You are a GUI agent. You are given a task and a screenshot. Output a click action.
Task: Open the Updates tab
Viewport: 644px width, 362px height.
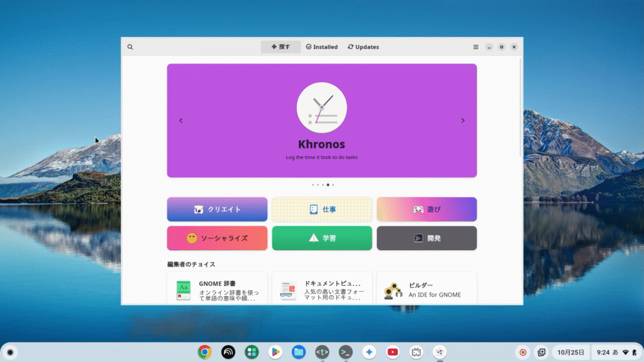(364, 47)
